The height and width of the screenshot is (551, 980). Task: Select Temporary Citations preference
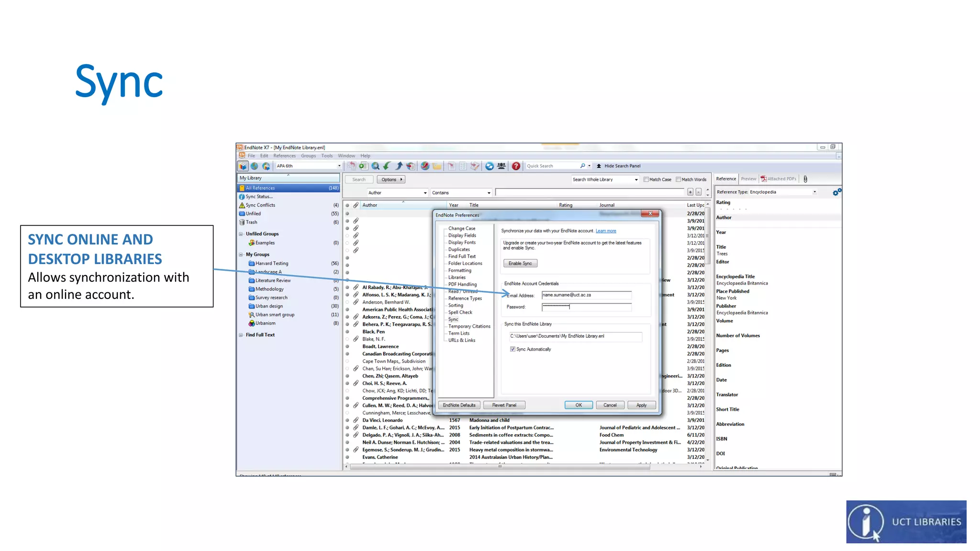pyautogui.click(x=469, y=326)
